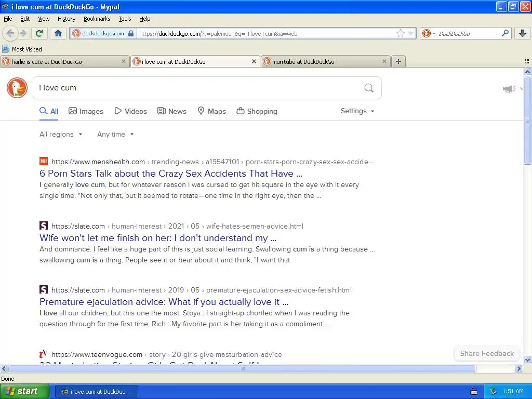
Task: Click the teenvogue.com result URL
Action: pos(167,354)
